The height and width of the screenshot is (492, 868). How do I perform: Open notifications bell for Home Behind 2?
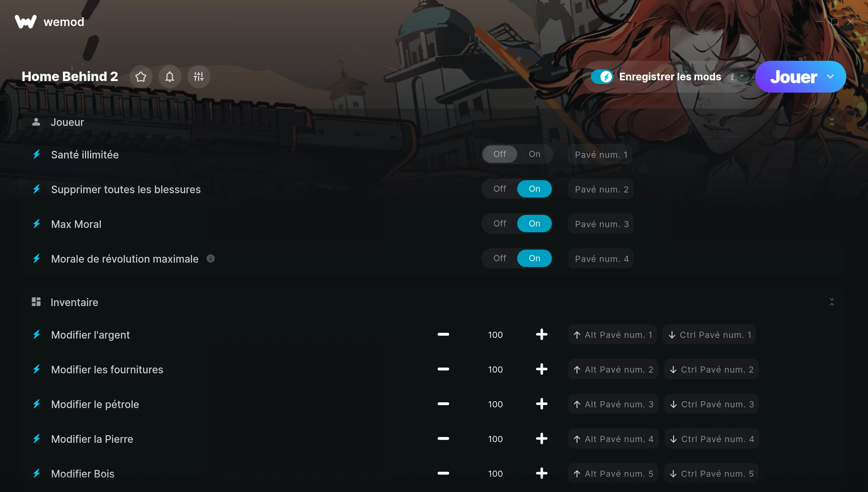point(170,77)
